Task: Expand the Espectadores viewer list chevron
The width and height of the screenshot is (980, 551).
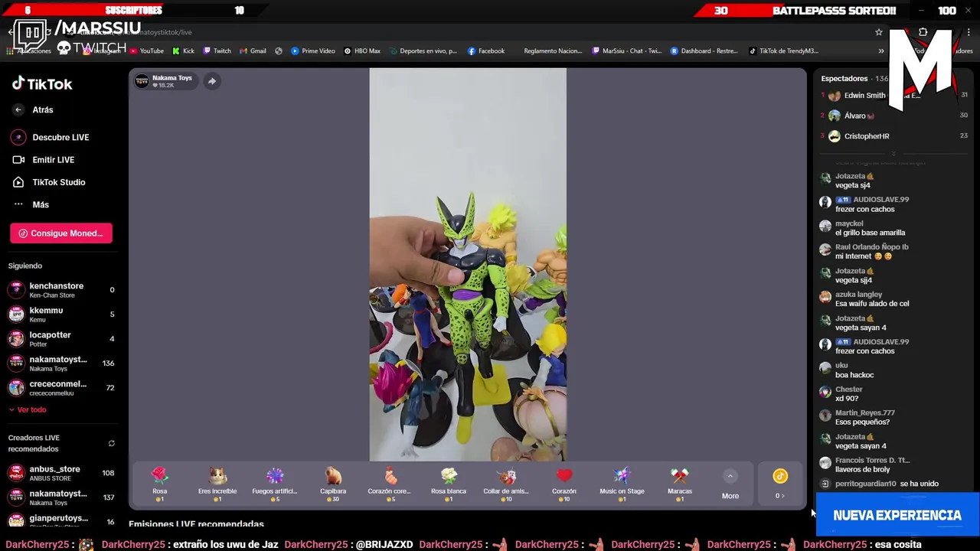Action: (893, 153)
